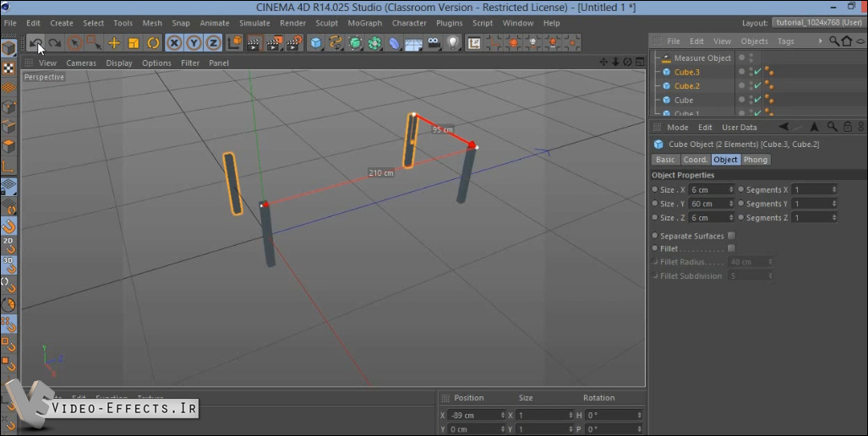Image resolution: width=868 pixels, height=436 pixels.
Task: Open the Render View clapperboard icon
Action: (254, 42)
